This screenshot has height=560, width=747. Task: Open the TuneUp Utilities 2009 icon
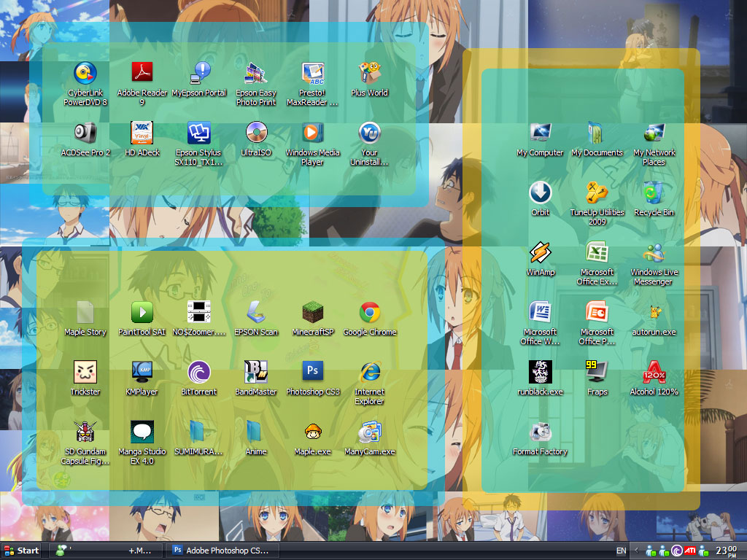click(597, 192)
